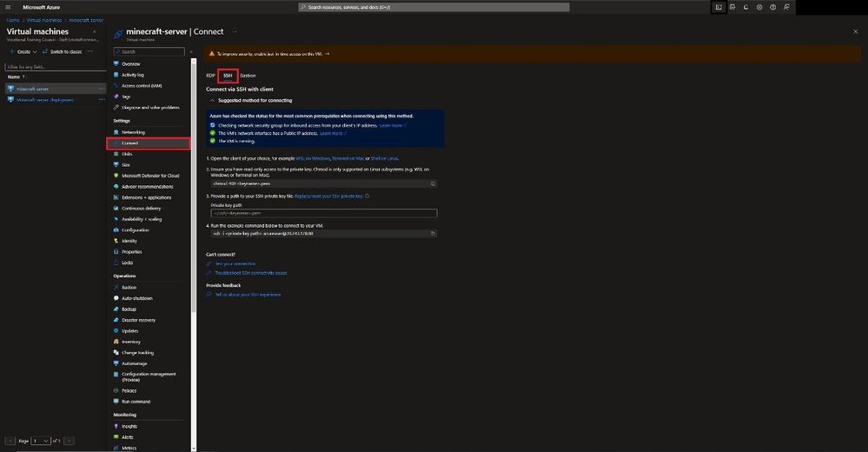Image resolution: width=868 pixels, height=452 pixels.
Task: Open the WSL on Windows link
Action: tap(314, 158)
